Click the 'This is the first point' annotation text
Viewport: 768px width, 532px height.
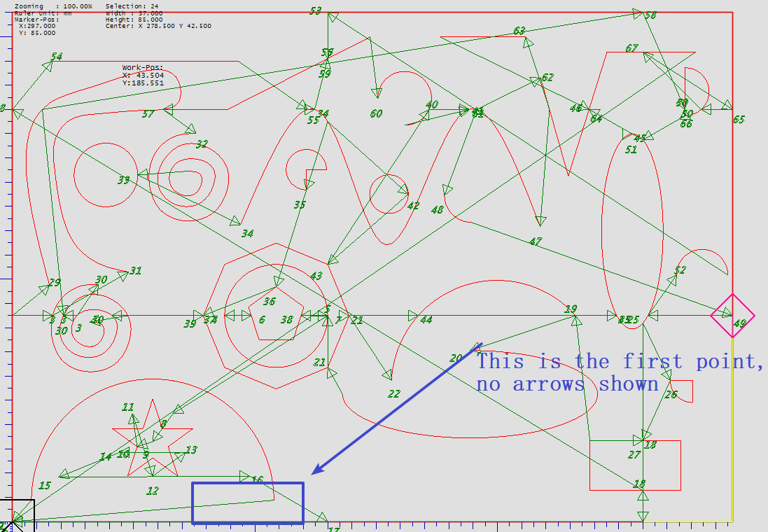619,372
